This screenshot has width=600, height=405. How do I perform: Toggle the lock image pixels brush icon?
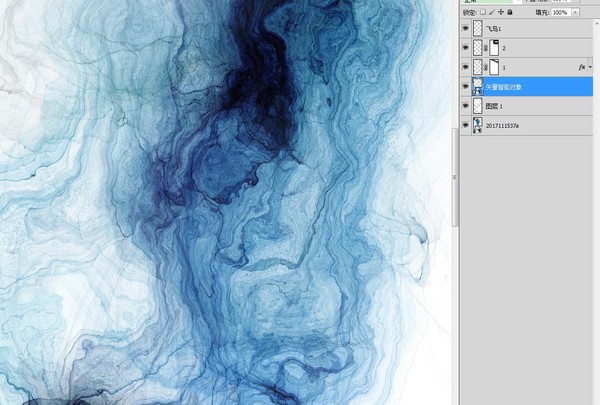[492, 12]
